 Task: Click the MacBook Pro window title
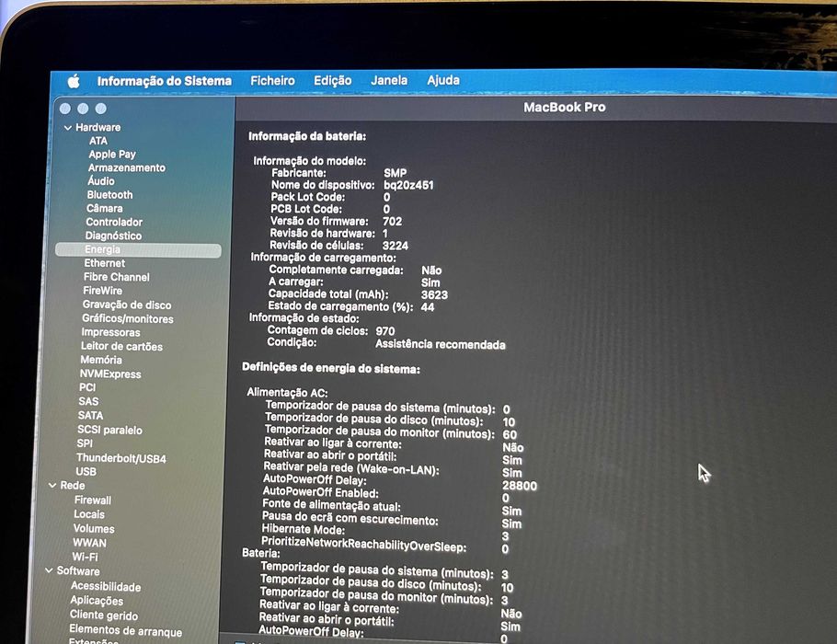click(564, 108)
